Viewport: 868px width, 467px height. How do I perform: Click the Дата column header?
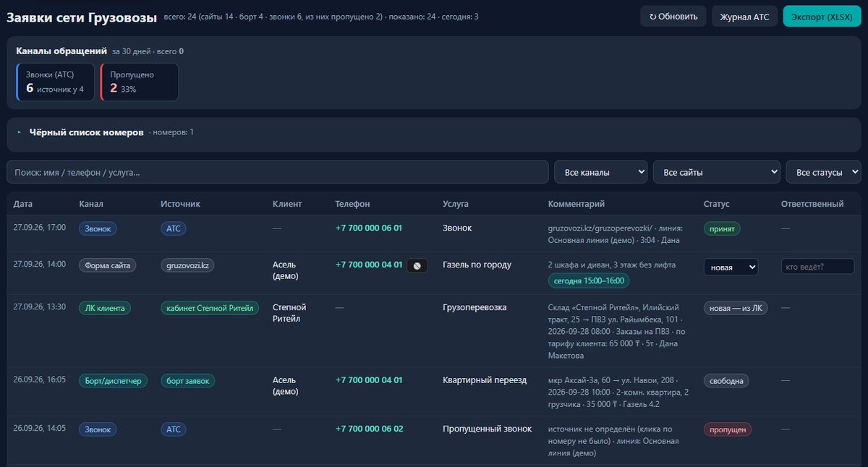[x=23, y=204]
